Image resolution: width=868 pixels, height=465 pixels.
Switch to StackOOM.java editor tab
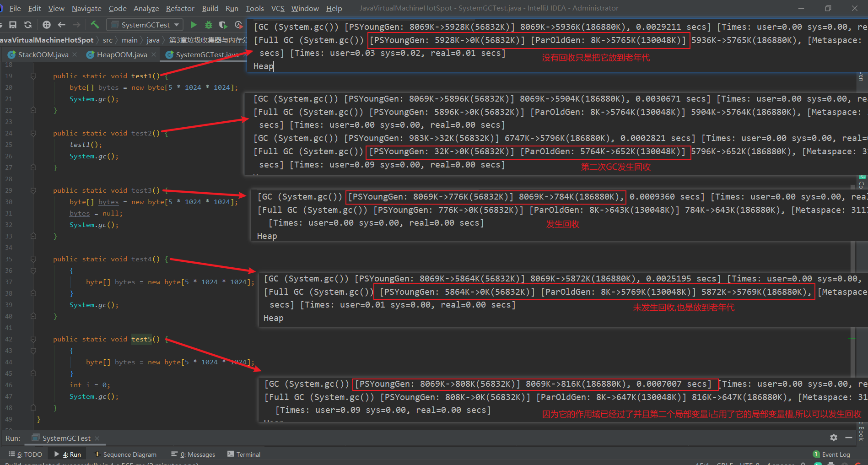click(x=43, y=54)
